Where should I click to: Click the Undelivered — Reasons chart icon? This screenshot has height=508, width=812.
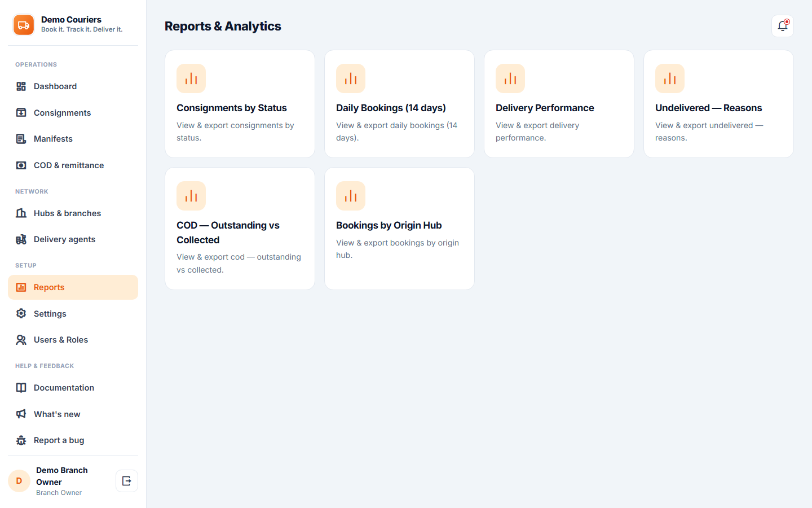670,78
